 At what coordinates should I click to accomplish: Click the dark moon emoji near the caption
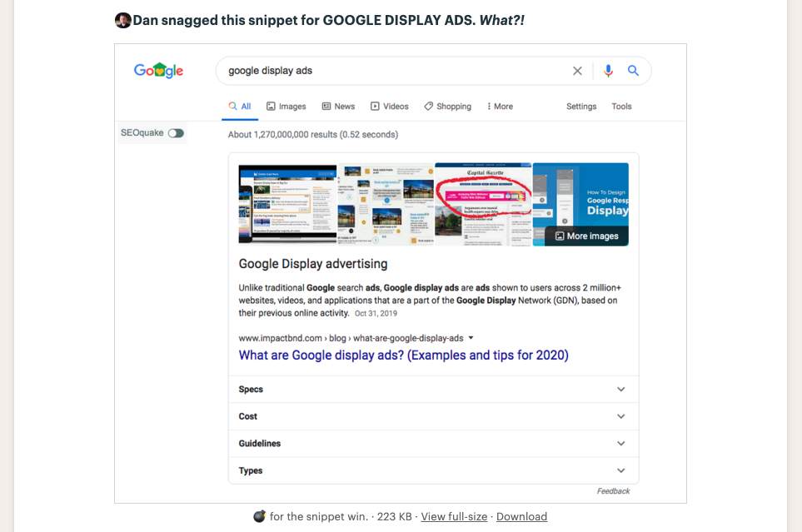(x=258, y=516)
